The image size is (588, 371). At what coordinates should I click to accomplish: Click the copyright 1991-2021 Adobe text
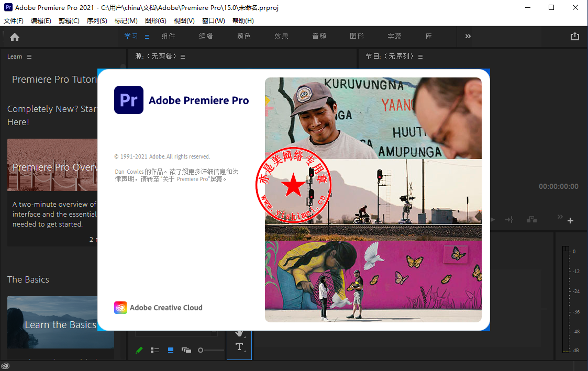click(162, 156)
